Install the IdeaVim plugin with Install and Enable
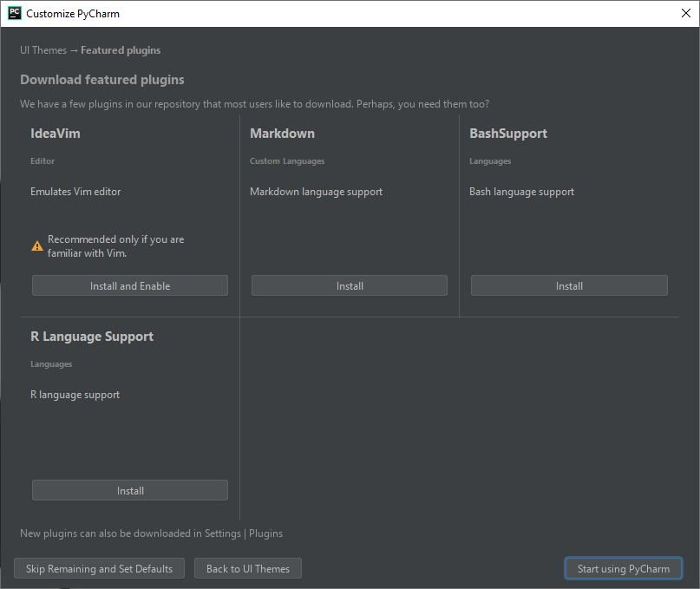This screenshot has width=700, height=589. 129,285
